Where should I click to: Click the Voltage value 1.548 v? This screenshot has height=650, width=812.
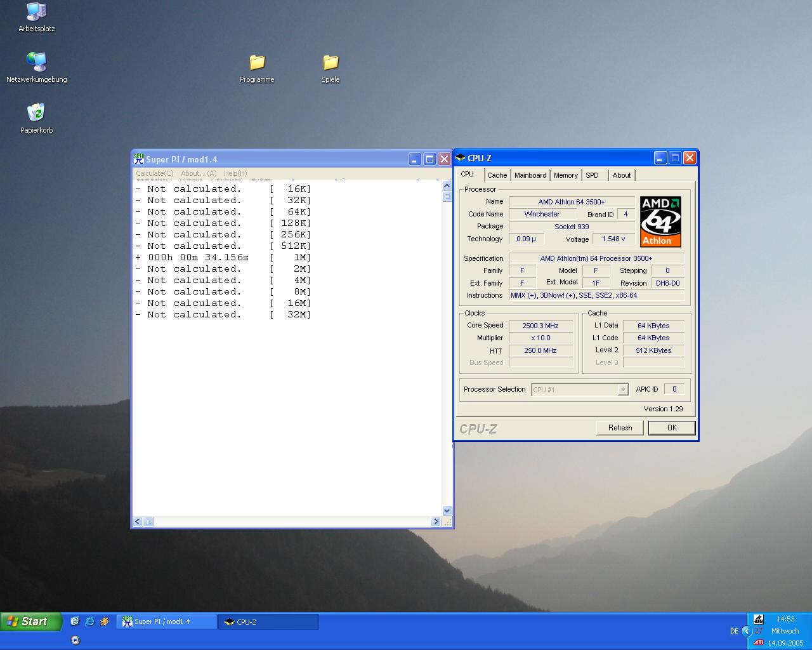click(x=613, y=239)
